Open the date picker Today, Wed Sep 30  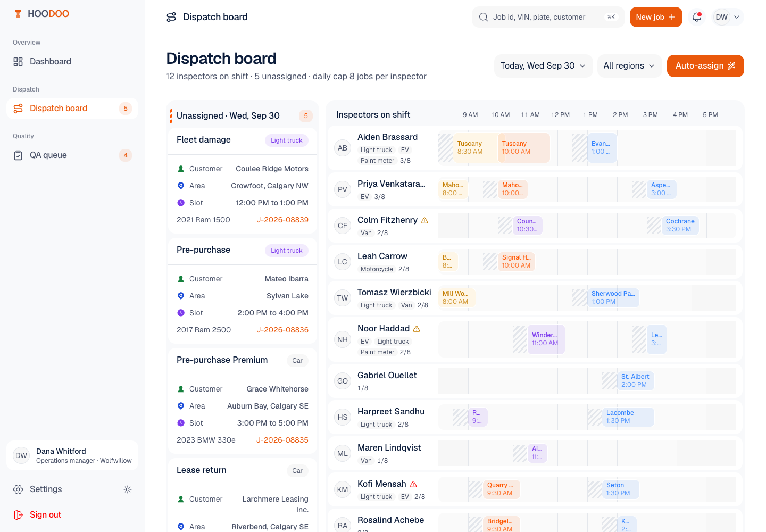543,66
